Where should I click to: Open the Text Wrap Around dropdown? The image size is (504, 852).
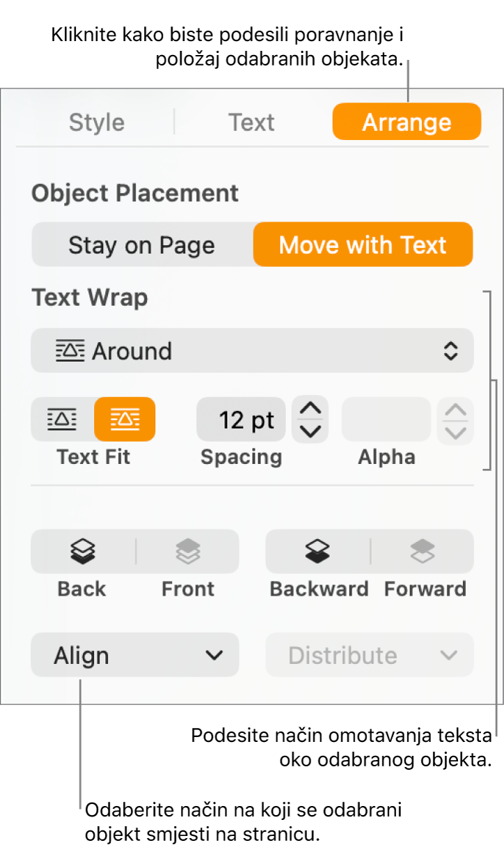(x=252, y=351)
